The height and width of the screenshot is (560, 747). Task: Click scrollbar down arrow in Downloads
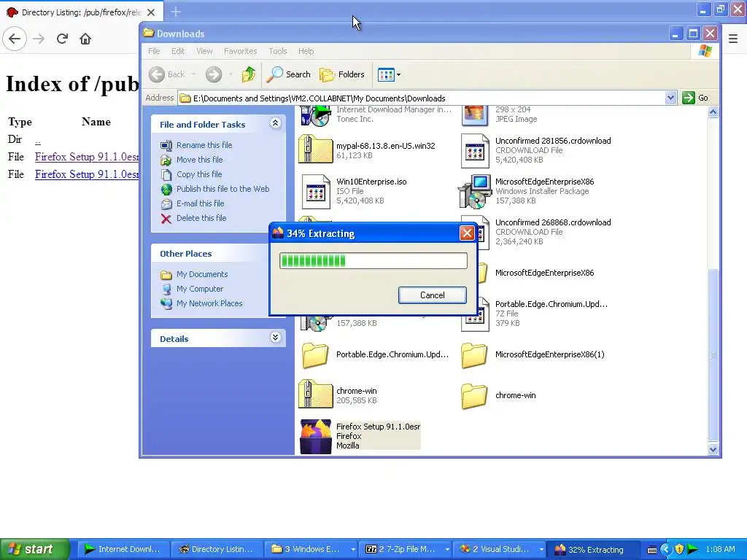pos(713,449)
